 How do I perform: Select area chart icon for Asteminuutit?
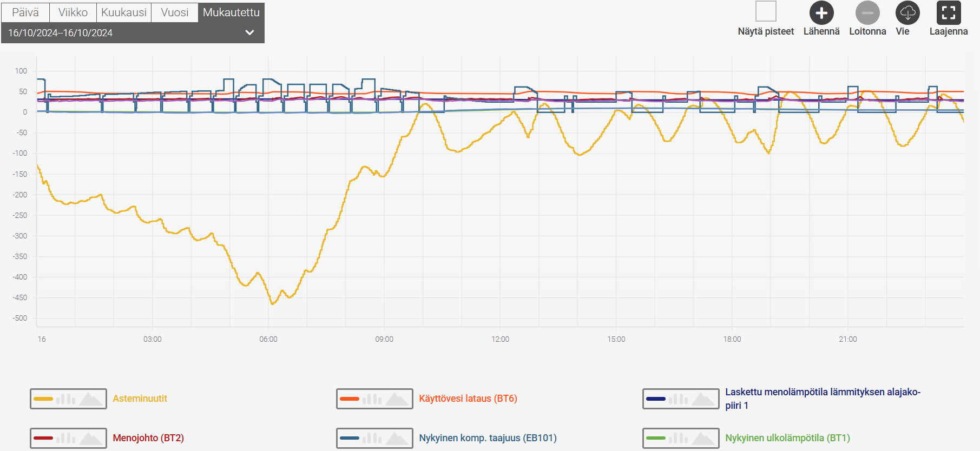[x=91, y=399]
